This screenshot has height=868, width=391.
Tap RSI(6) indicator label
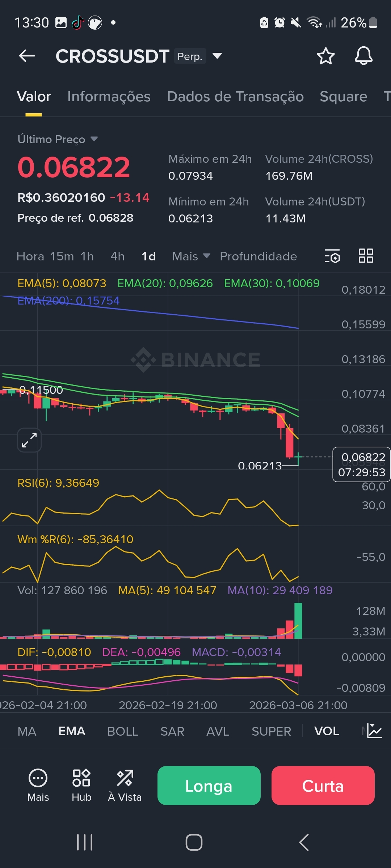point(58,483)
